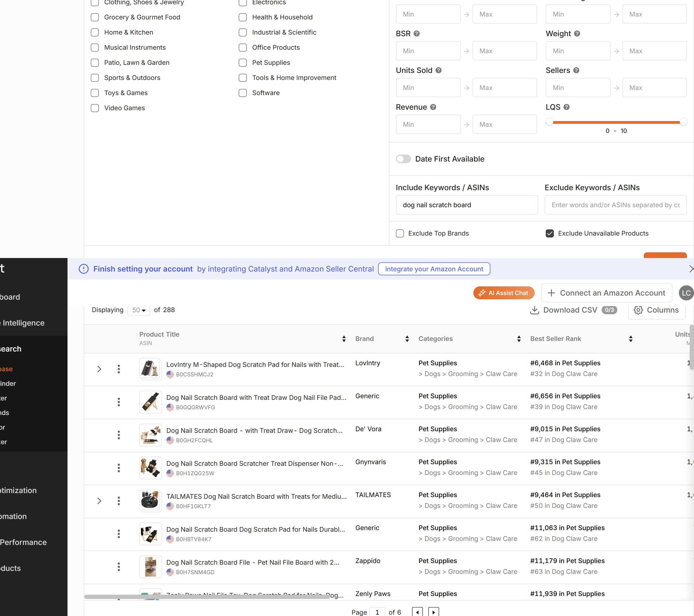Click the info icon in setup banner
The height and width of the screenshot is (616, 694).
[83, 269]
